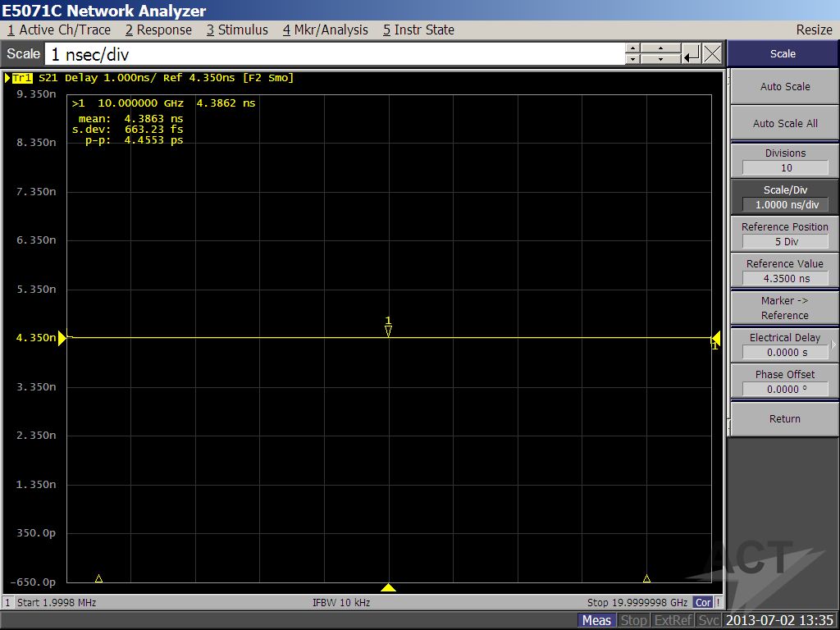Open the Mkr/Analysis menu

[326, 30]
